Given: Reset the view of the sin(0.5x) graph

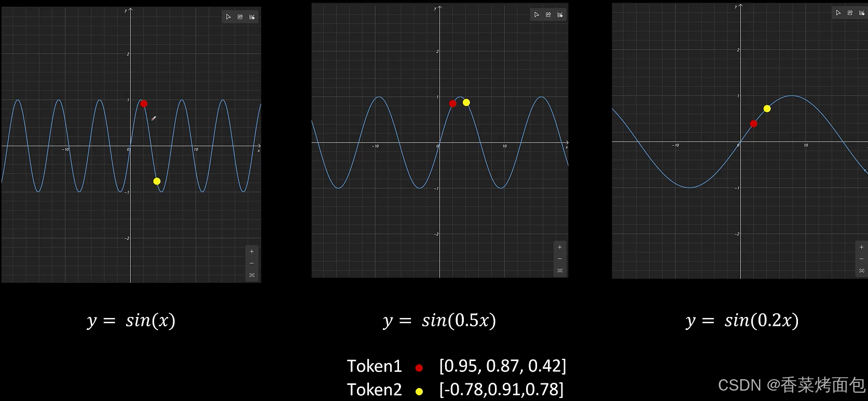Looking at the screenshot, I should pos(560,271).
